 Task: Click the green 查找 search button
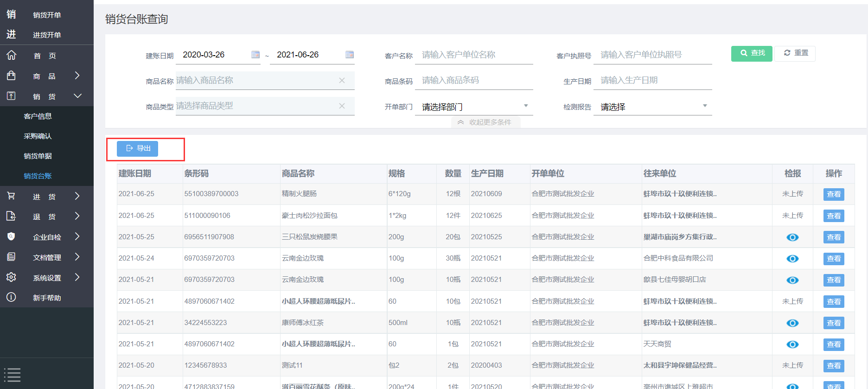[752, 53]
